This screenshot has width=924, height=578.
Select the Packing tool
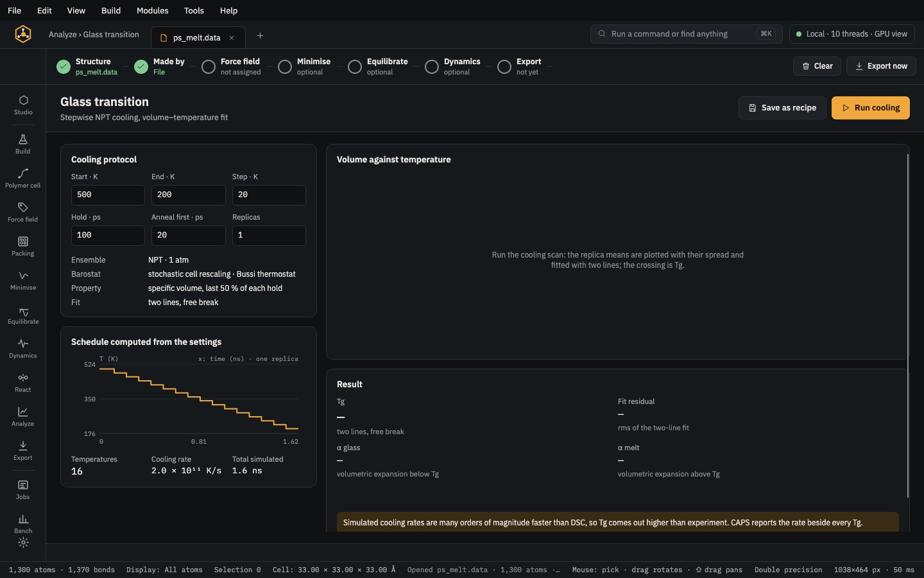pos(23,246)
